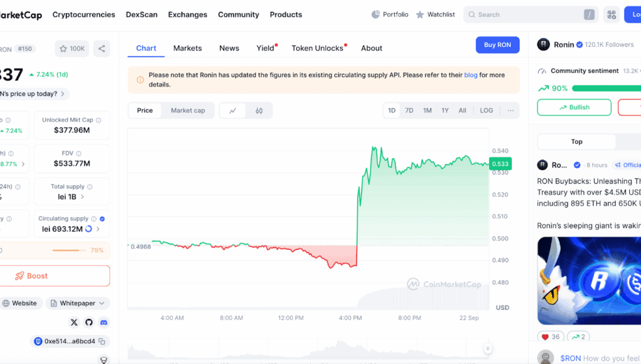Switch to the News tab

pos(229,48)
